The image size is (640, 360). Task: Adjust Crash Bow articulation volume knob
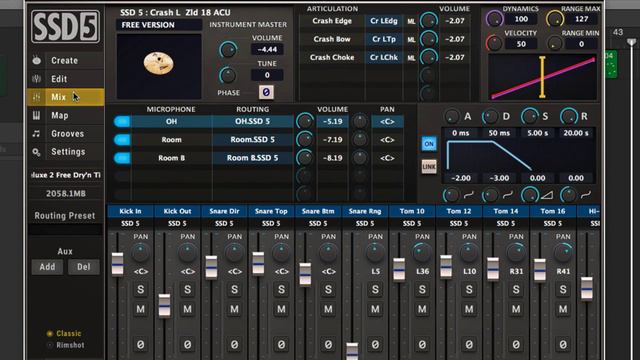[429, 39]
